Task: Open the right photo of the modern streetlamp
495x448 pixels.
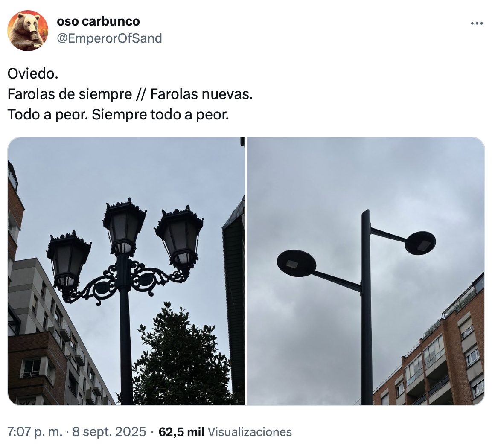Action: tap(366, 271)
